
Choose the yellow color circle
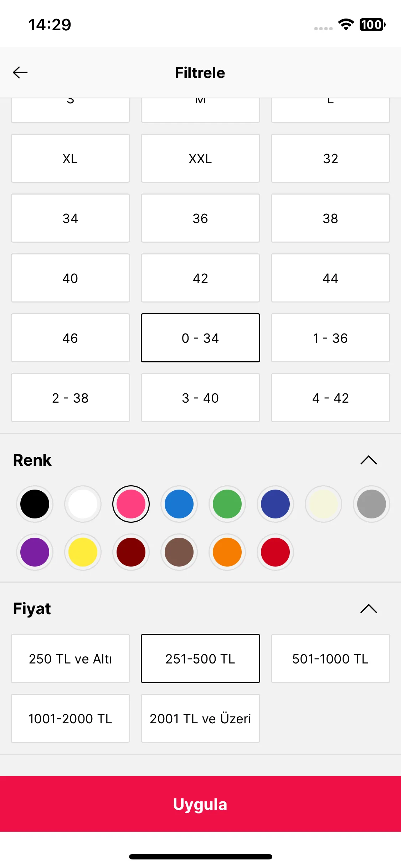[x=83, y=552]
